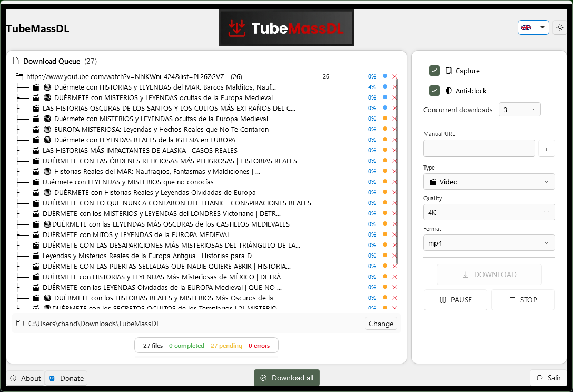Select 'Leyendas y Misterios Reales de la Europa Antigua'
Screen dimensions: 573x392
tap(206, 256)
